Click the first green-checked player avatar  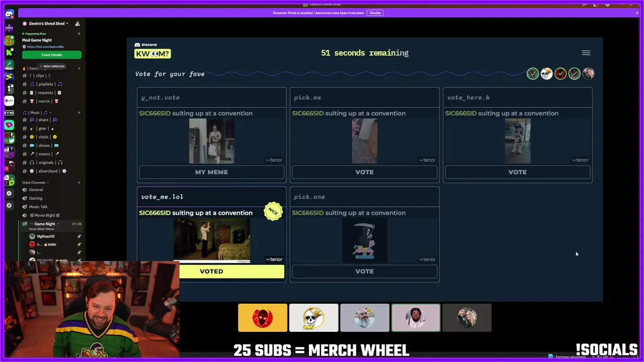point(532,74)
